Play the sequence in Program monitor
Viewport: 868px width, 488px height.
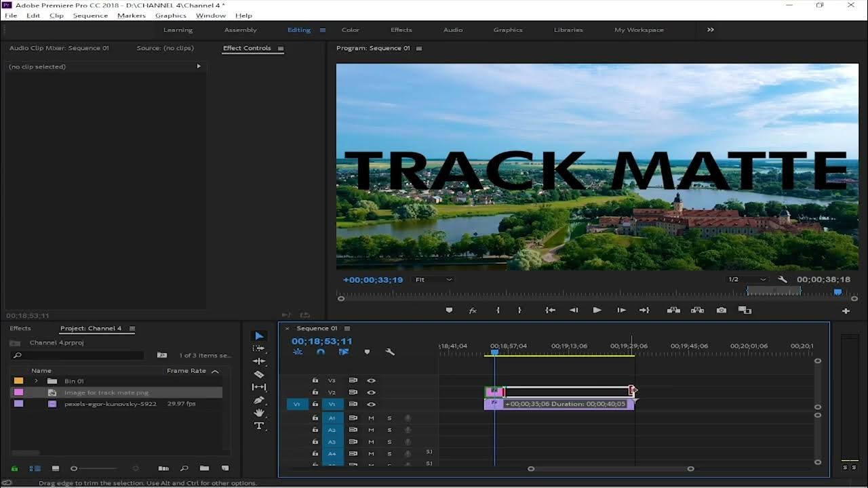click(x=597, y=310)
